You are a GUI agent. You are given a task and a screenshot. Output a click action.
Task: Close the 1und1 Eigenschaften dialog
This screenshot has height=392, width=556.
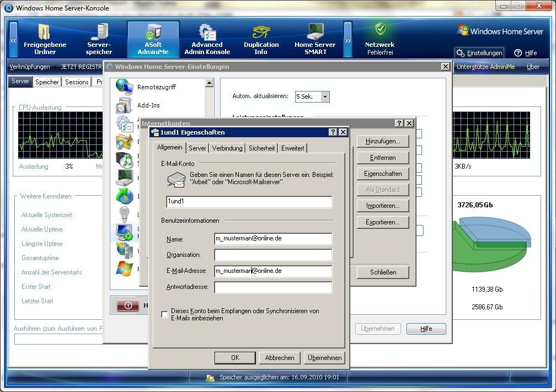coord(343,132)
